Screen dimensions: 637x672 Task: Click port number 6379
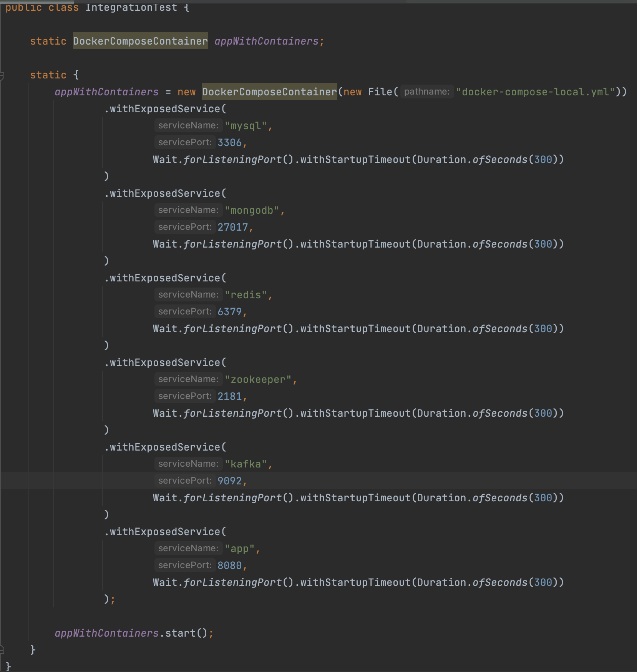pos(230,312)
